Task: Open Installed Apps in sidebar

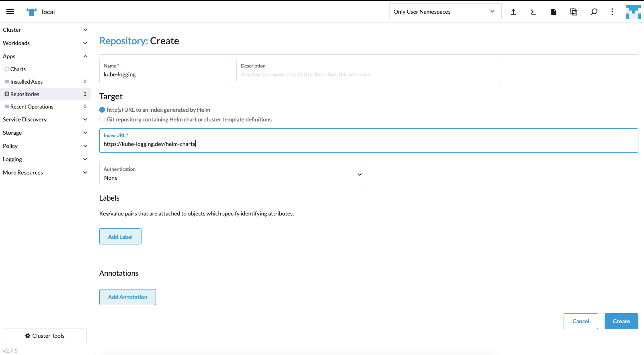Action: (x=45, y=82)
